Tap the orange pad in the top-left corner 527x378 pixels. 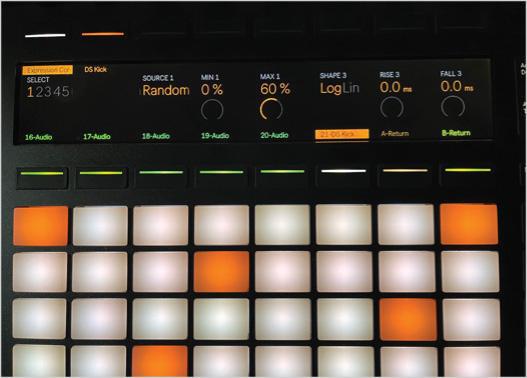pyautogui.click(x=41, y=226)
